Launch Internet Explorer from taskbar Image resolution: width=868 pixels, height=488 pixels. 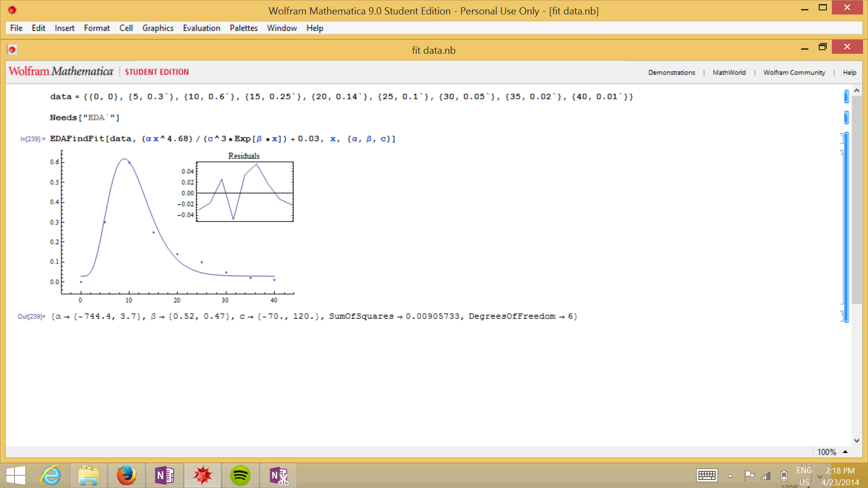coord(51,475)
